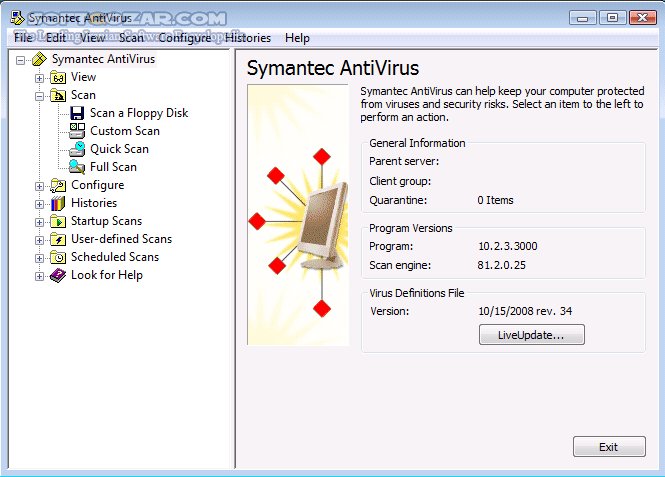Click the definitions version 10/15/2008 rev. 34
The width and height of the screenshot is (665, 477).
(525, 311)
